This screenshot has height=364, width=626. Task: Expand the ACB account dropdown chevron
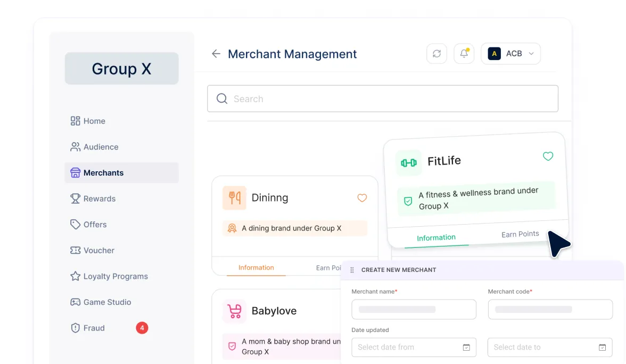point(531,53)
